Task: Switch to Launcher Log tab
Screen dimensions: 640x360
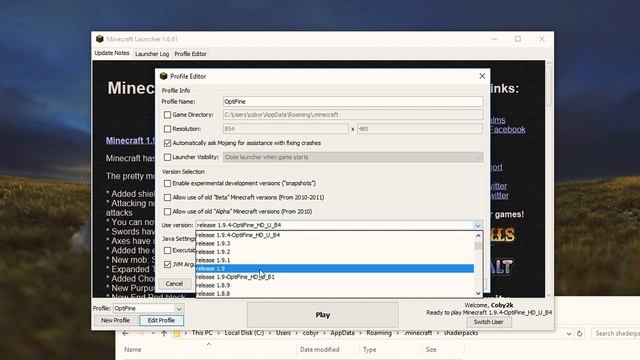Action: [152, 54]
